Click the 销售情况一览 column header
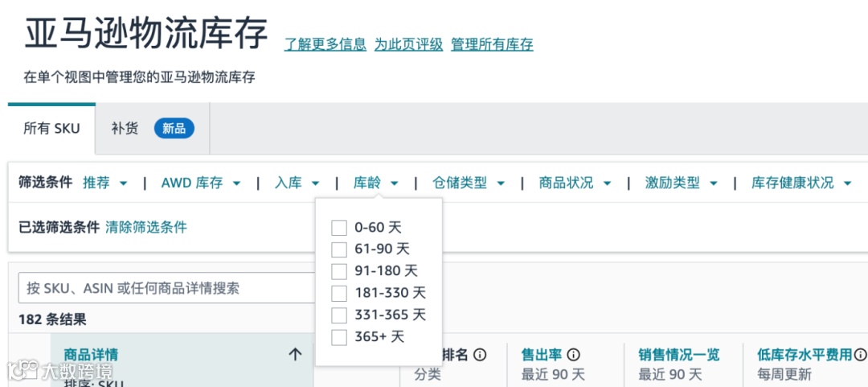 click(x=679, y=355)
